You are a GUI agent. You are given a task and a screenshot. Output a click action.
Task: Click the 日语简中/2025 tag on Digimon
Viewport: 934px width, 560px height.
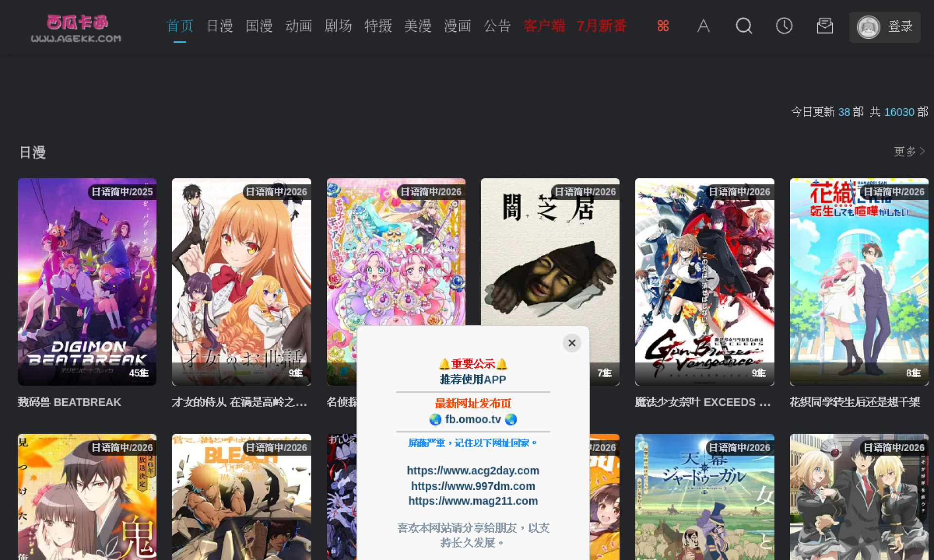[x=122, y=192]
